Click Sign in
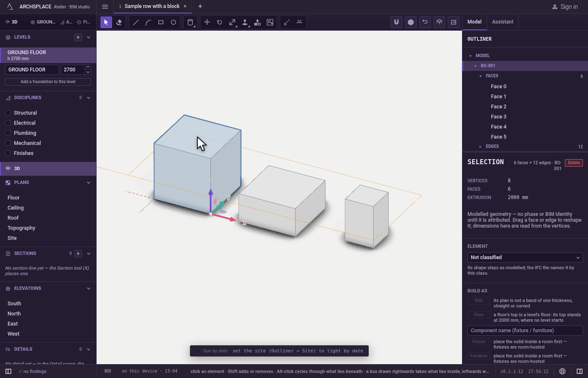588x378 pixels. click(x=565, y=7)
